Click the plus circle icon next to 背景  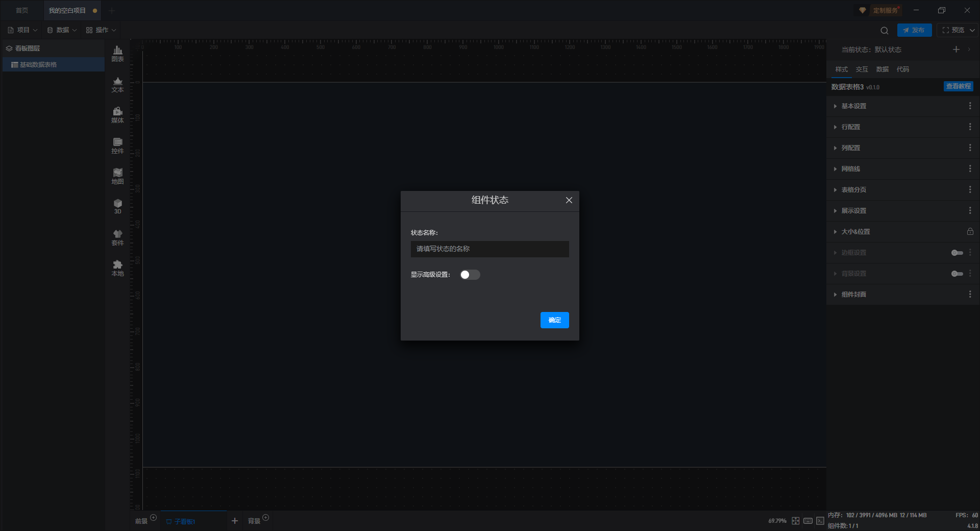tap(265, 518)
